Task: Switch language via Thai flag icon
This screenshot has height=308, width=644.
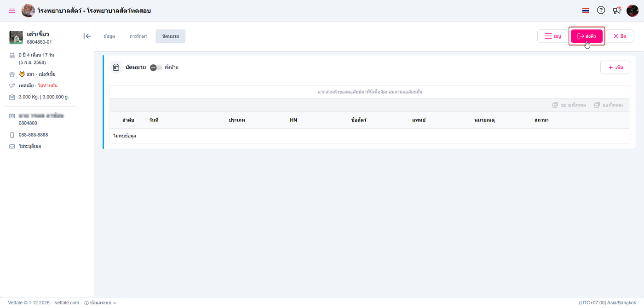Action: click(x=586, y=11)
